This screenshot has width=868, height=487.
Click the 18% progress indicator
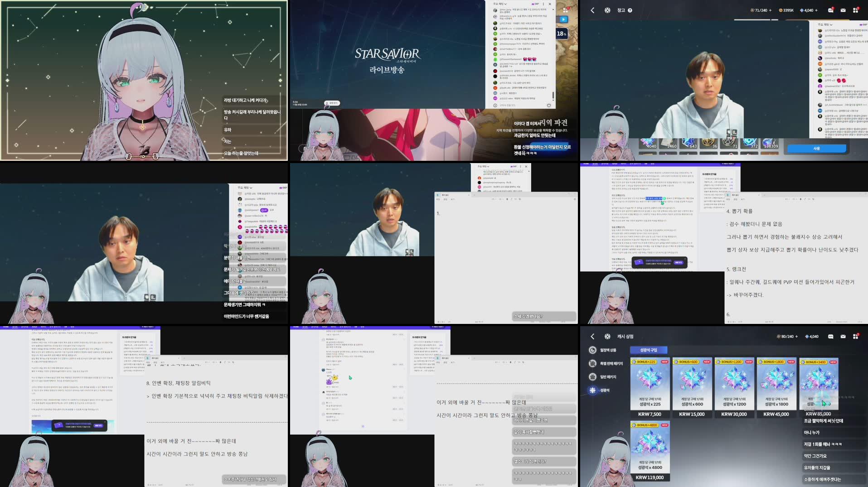pyautogui.click(x=562, y=34)
